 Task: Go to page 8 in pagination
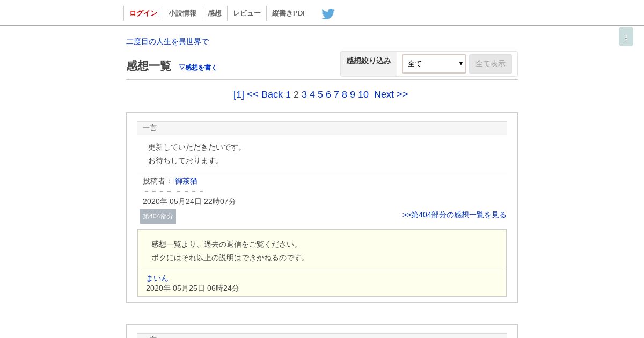coord(345,94)
